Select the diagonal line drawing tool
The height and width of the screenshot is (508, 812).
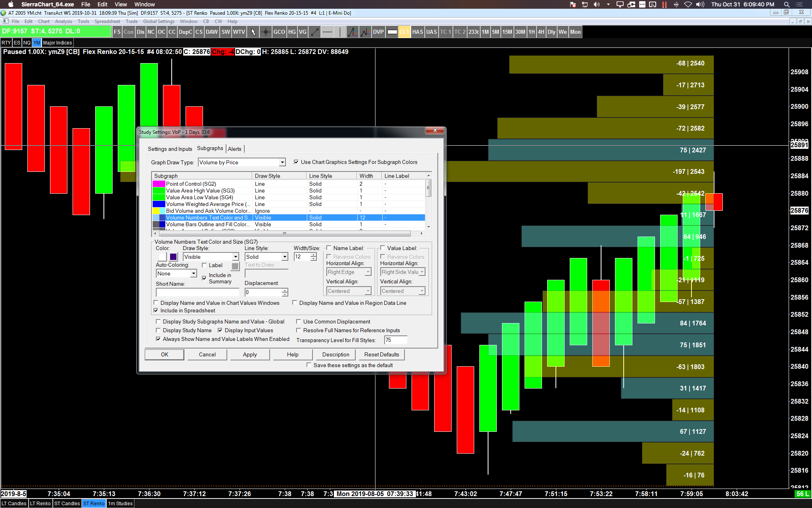(314, 32)
